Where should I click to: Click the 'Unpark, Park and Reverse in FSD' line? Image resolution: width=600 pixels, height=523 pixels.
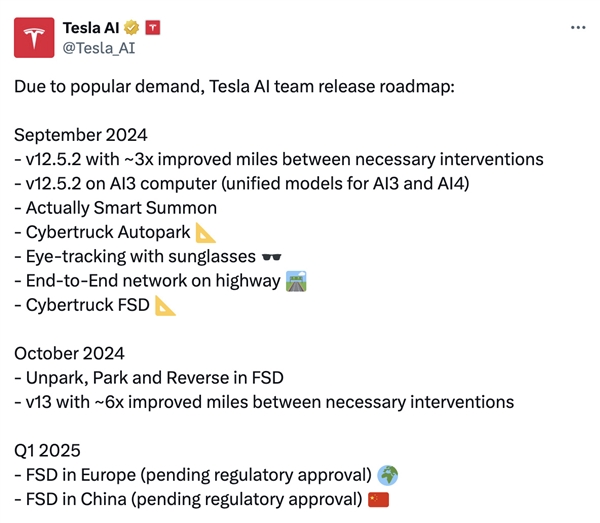(149, 378)
